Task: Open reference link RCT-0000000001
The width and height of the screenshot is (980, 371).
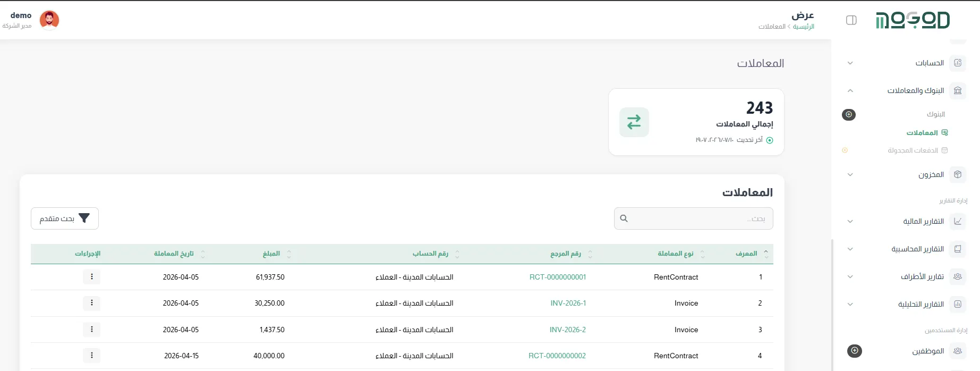Action: [558, 277]
